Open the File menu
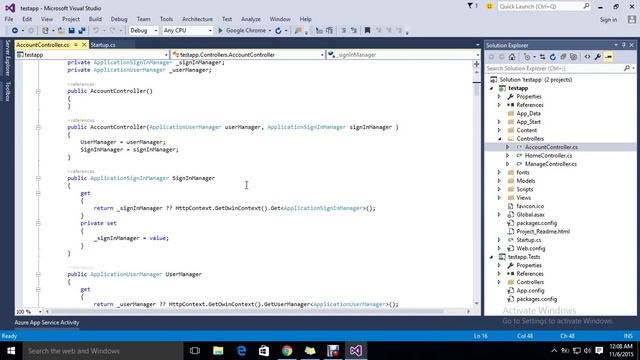 9,19
